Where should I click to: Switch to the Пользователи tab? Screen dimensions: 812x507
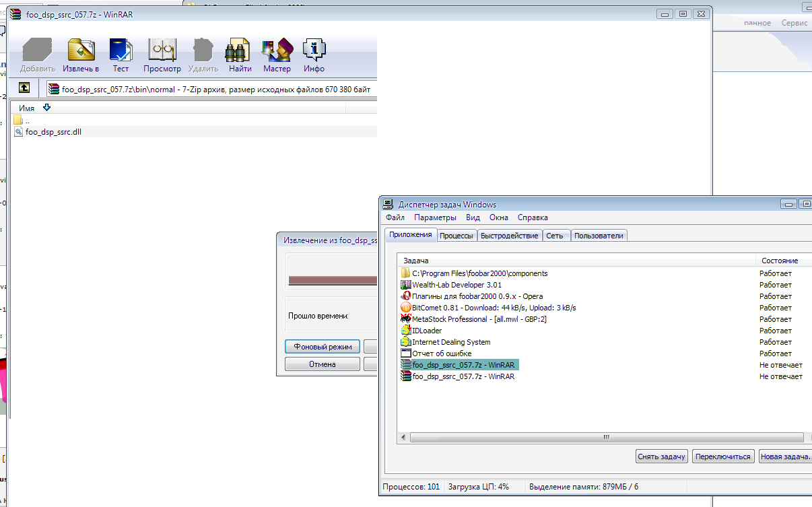(x=599, y=236)
